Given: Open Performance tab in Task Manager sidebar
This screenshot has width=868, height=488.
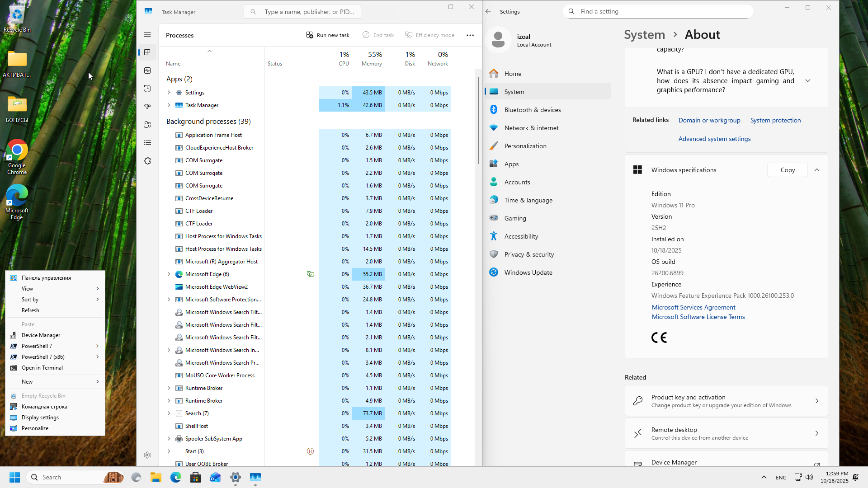Looking at the screenshot, I should tap(147, 70).
